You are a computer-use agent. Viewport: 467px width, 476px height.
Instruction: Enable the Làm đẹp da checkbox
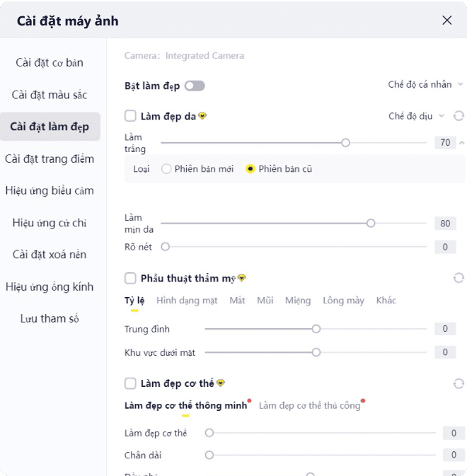130,116
